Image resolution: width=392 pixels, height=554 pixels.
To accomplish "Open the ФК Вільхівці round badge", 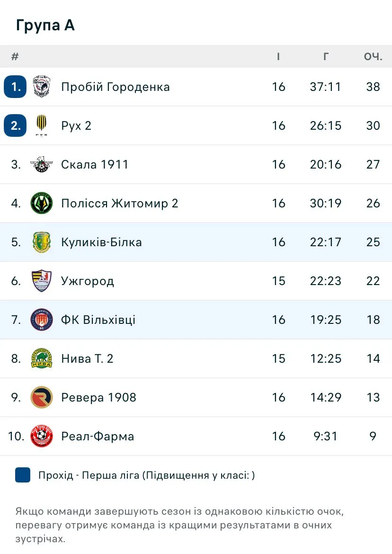I will point(42,320).
